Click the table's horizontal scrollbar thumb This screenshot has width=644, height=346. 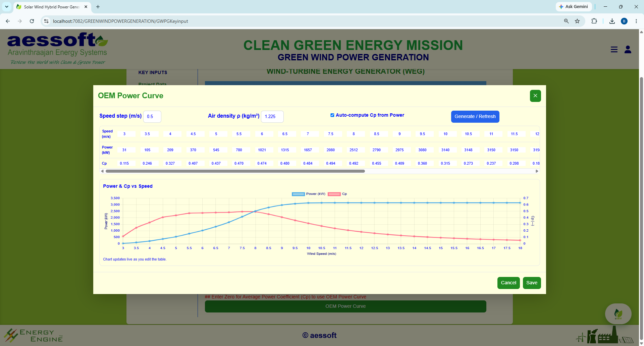[235, 171]
